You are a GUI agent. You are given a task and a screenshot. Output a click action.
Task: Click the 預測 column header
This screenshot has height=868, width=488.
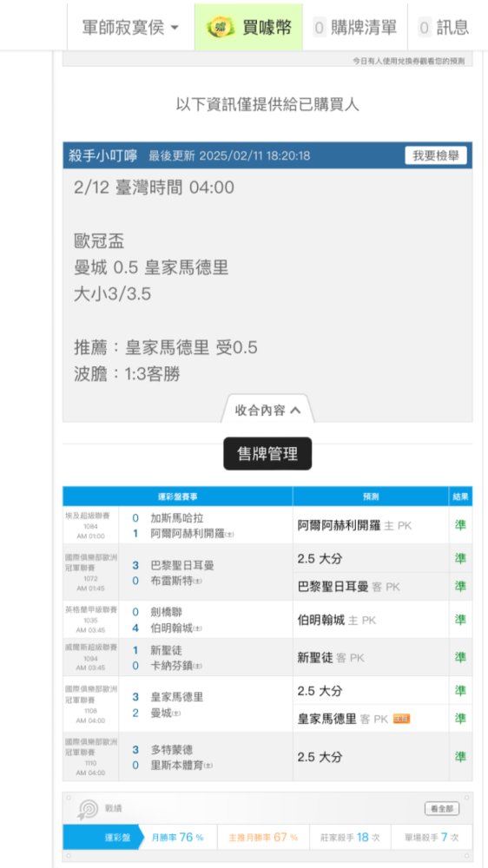pyautogui.click(x=371, y=496)
